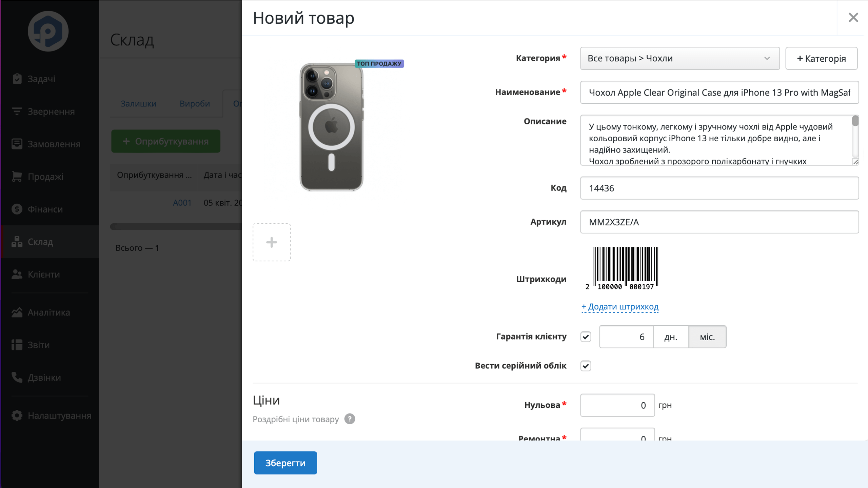Click the Аналітика chart icon
Viewport: 868px width, 488px height.
[17, 312]
